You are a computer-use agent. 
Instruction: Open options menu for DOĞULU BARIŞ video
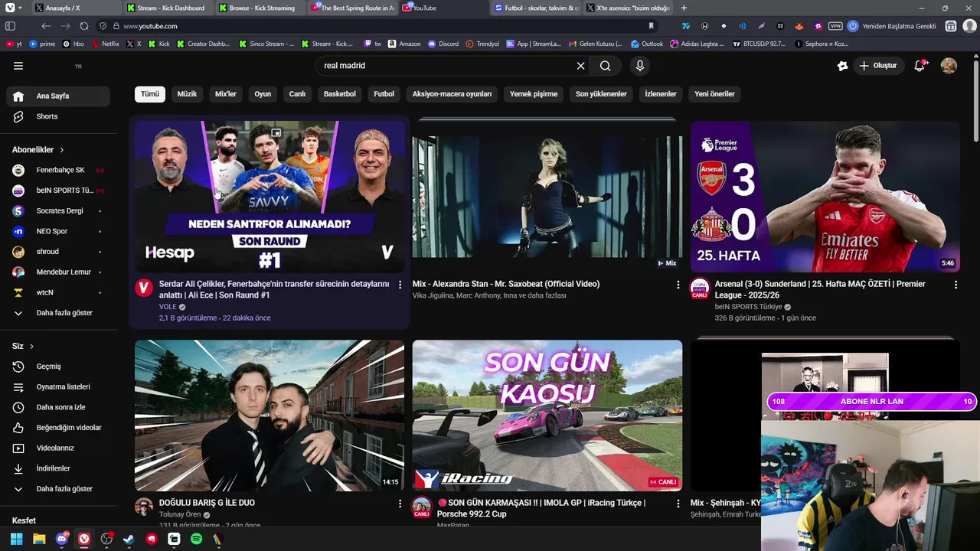pos(400,504)
